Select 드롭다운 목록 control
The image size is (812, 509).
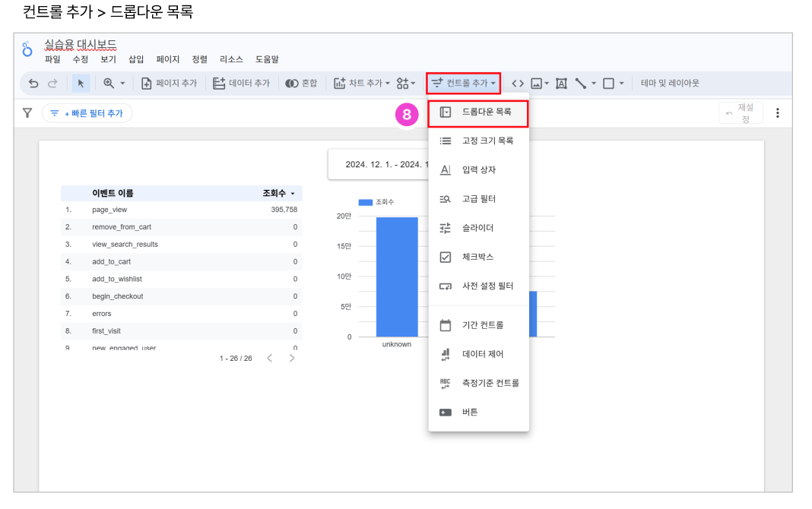click(478, 112)
